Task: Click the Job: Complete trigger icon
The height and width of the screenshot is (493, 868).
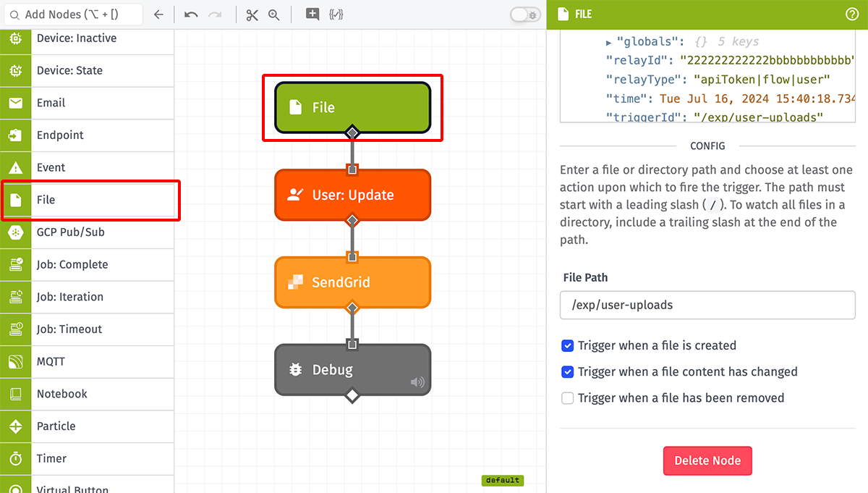Action: [x=15, y=264]
